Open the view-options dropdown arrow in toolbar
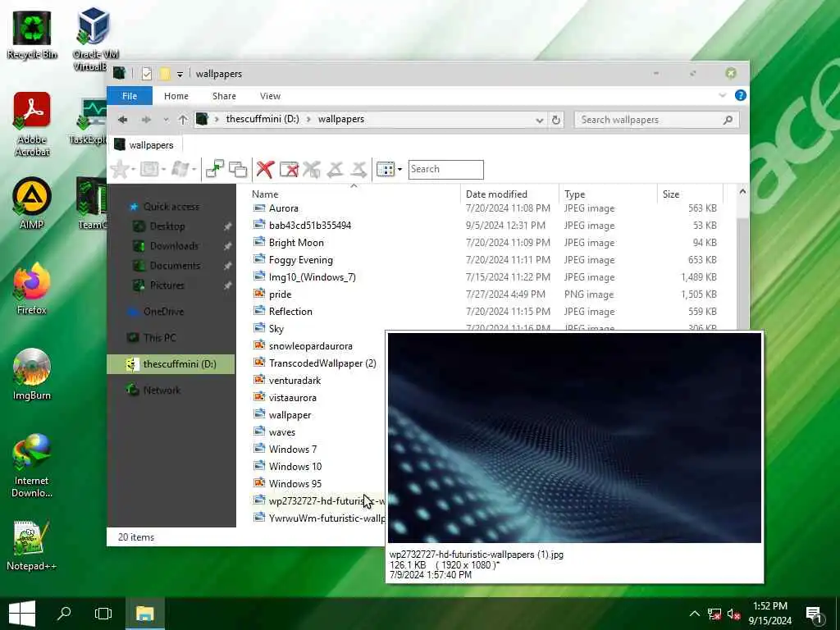Viewport: 840px width, 630px height. click(x=399, y=169)
